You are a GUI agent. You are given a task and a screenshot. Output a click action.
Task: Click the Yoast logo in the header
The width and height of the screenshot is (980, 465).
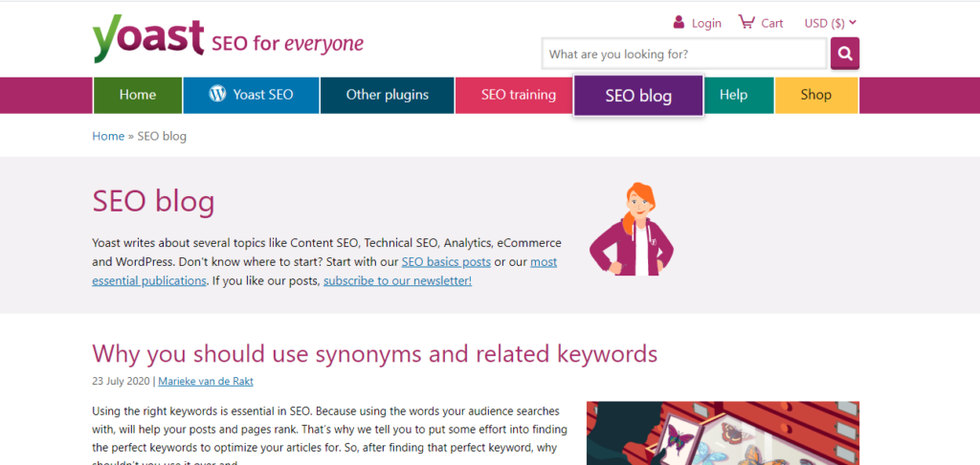point(148,38)
